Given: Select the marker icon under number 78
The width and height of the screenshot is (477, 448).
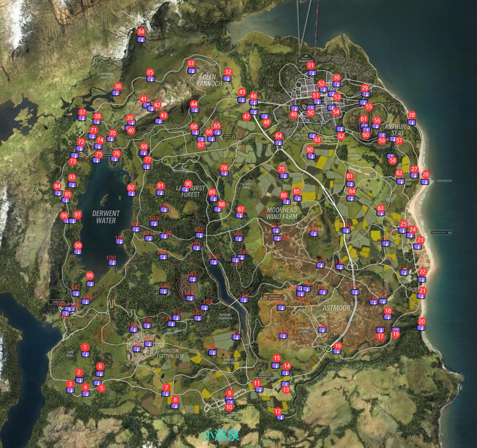Looking at the screenshot, I should coord(224,174).
